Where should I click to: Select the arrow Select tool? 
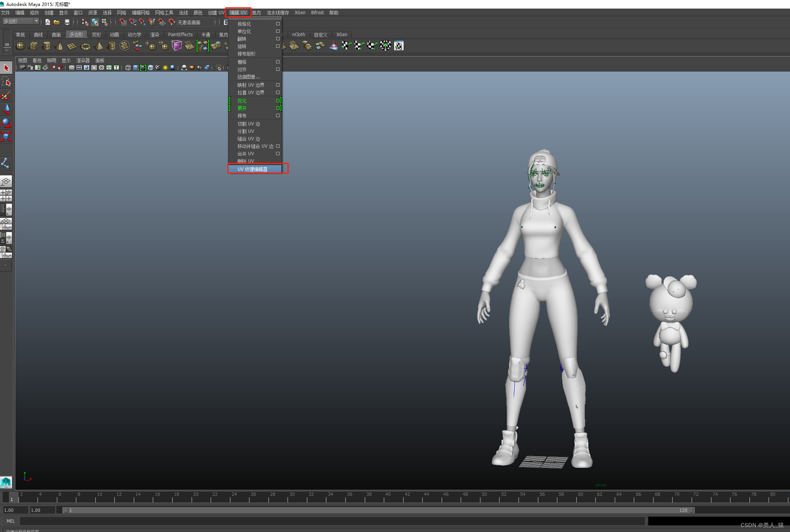pos(6,68)
